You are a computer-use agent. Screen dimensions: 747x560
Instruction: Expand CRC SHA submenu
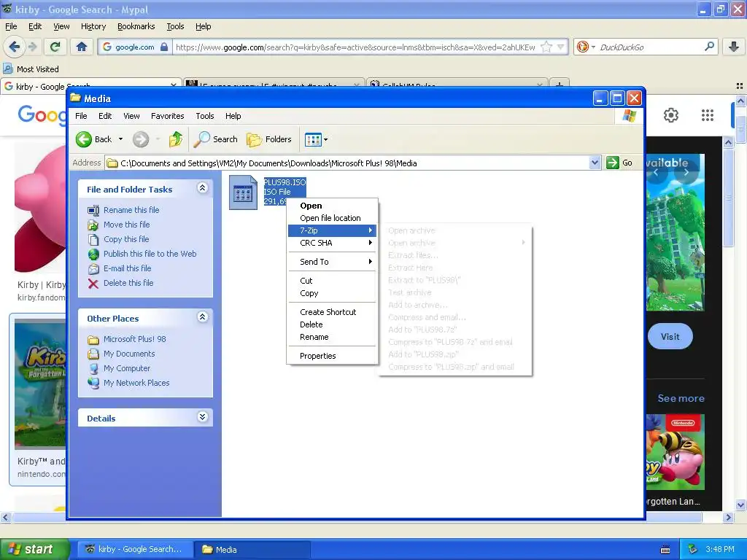coord(332,243)
